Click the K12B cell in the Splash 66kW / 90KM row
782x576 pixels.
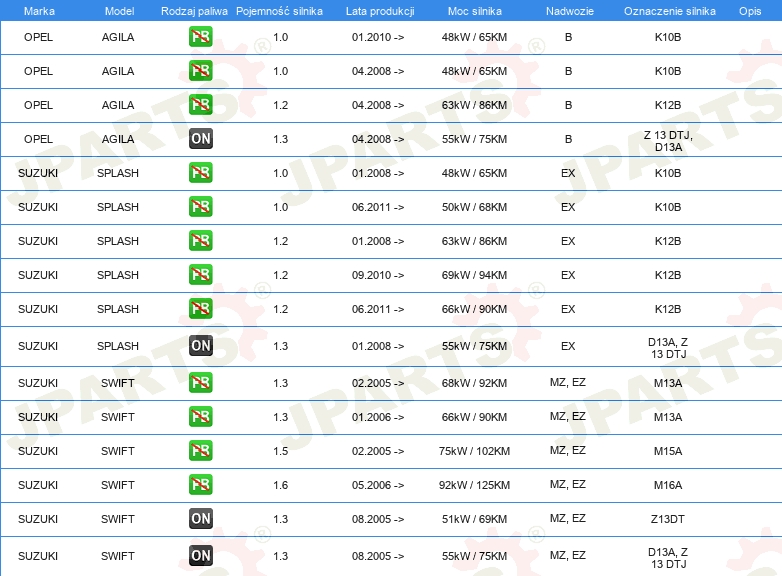668,309
